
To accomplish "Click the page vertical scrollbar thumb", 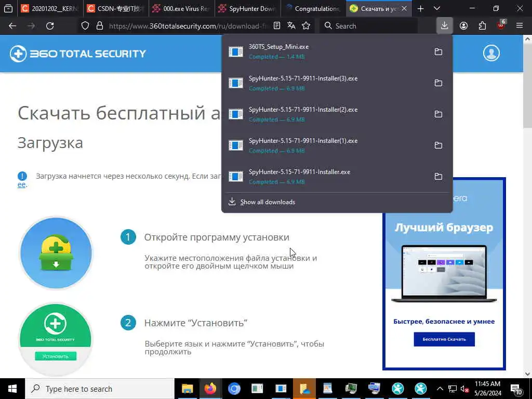I will pos(528,85).
